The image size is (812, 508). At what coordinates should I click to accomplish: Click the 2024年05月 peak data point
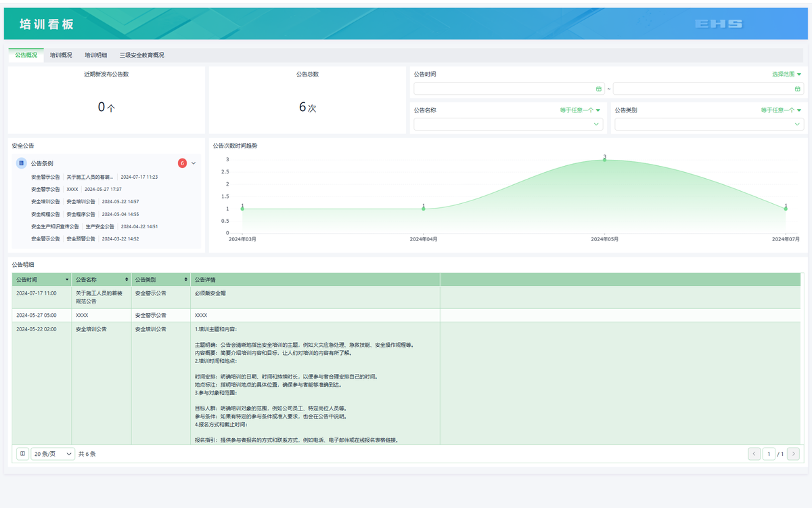coord(604,160)
